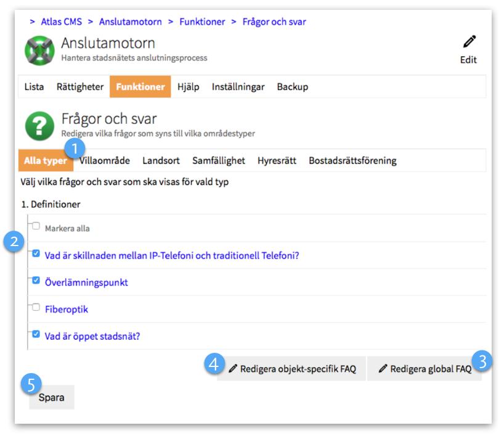The height and width of the screenshot is (441, 504).
Task: Uncheck the Överlämningspunkt checkbox
Action: (x=36, y=281)
